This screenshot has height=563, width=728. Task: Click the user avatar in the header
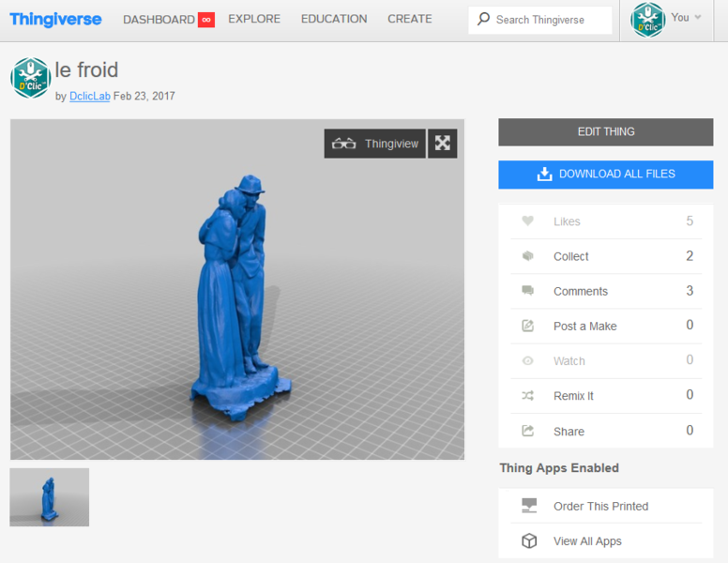pyautogui.click(x=647, y=20)
